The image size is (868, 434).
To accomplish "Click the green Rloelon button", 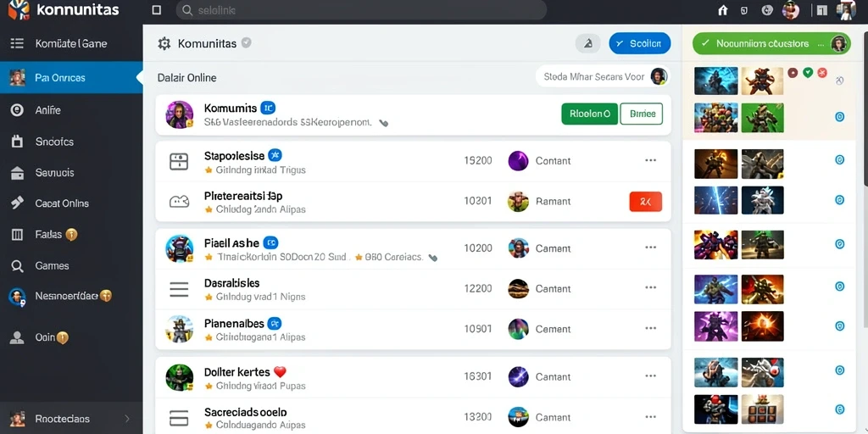I will coord(590,114).
